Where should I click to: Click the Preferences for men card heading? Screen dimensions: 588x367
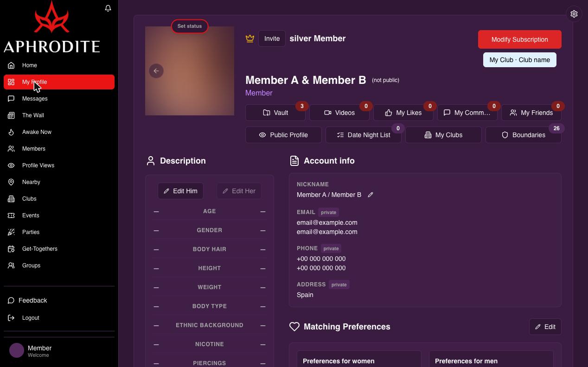[x=466, y=361]
